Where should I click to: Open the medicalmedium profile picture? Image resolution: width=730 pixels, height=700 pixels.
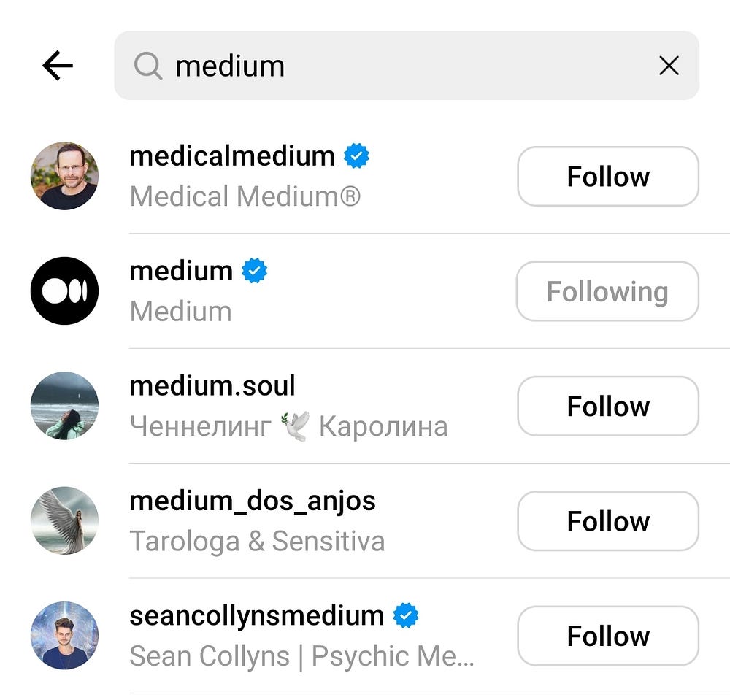pyautogui.click(x=65, y=176)
